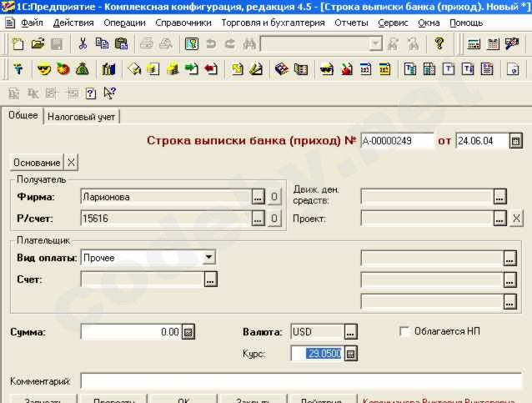532x403 pixels.
Task: Open the Отчеты menu
Action: click(x=351, y=23)
